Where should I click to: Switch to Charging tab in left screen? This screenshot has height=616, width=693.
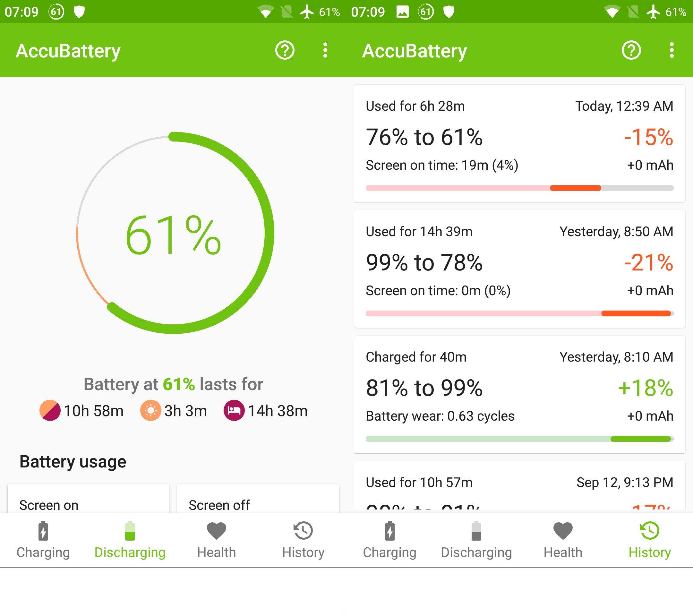[43, 540]
